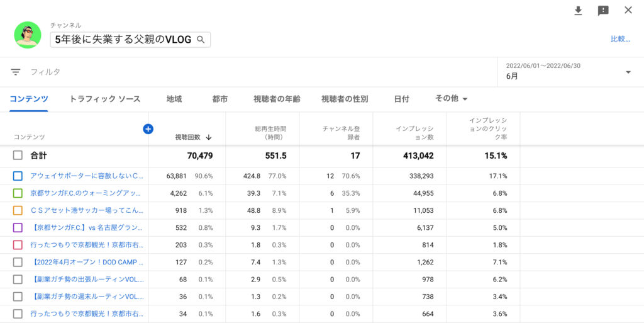Switch to the トラフィック ソース tab

click(x=104, y=99)
